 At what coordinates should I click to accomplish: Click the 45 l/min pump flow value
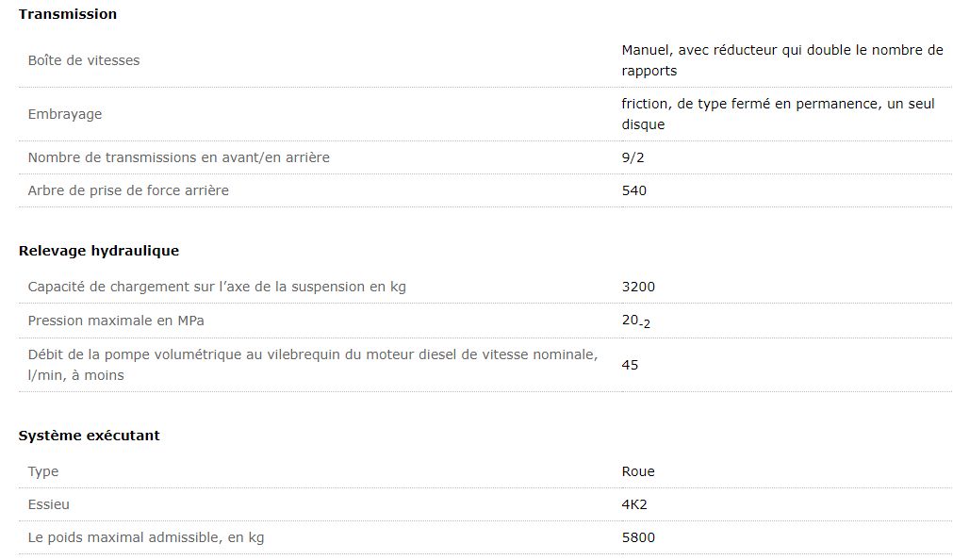pos(630,365)
